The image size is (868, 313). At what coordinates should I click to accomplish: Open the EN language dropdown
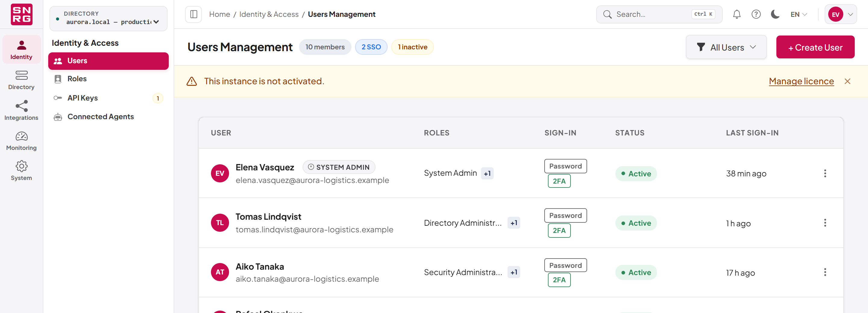799,14
